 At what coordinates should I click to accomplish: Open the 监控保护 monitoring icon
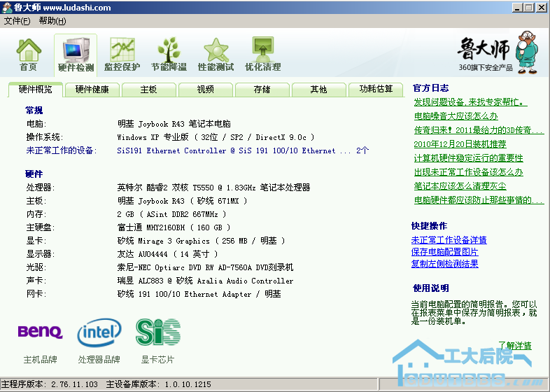tap(122, 55)
